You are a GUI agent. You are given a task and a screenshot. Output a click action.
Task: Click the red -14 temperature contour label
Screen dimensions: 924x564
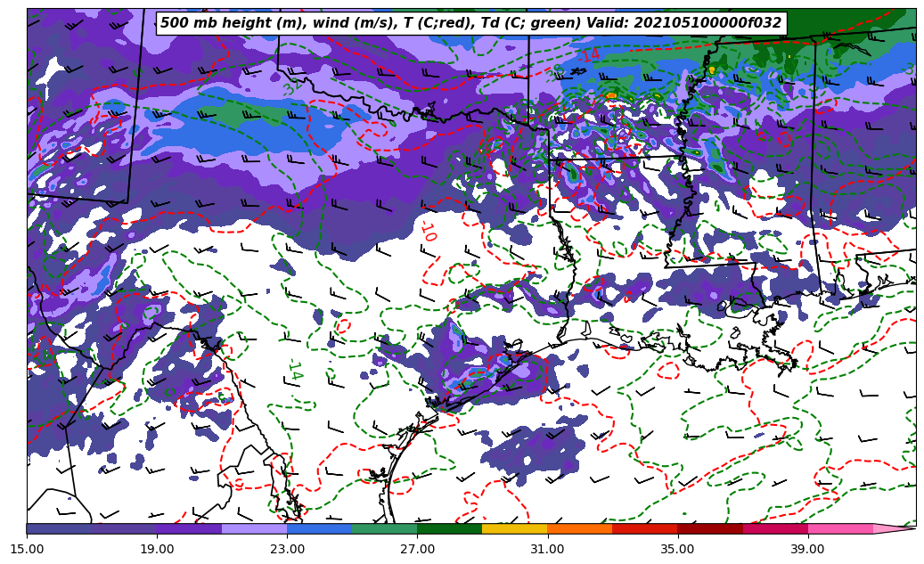[x=587, y=55]
